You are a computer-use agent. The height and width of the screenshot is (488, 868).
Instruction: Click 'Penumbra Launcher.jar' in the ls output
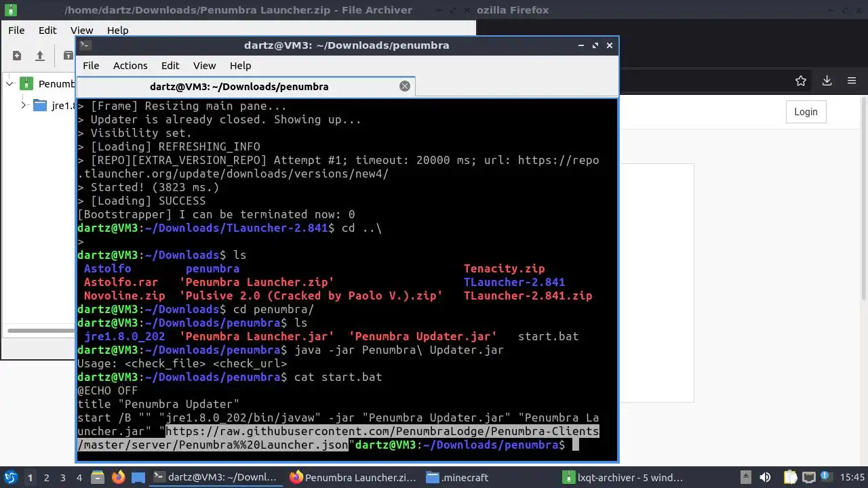[x=256, y=336]
